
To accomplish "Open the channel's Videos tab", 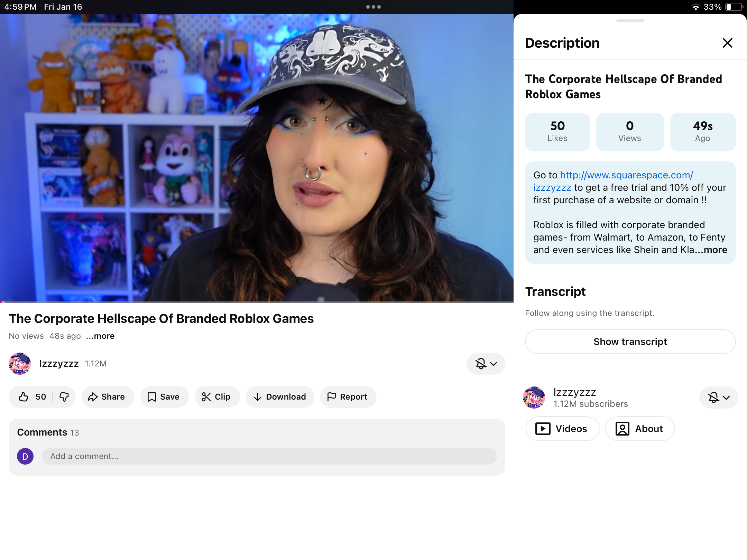I will 562,429.
